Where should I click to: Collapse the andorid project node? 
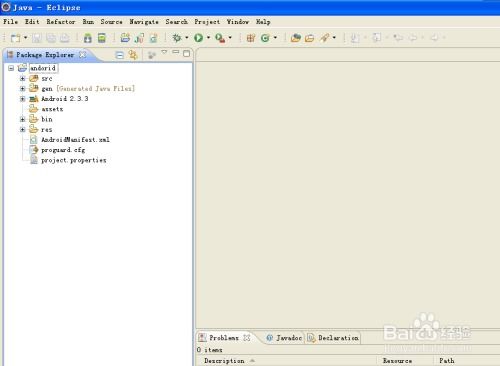pos(11,68)
